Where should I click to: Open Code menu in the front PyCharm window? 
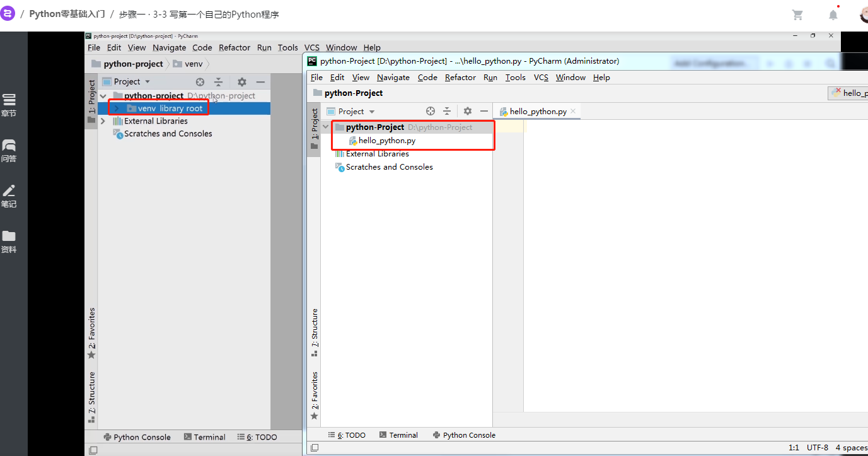click(x=427, y=78)
